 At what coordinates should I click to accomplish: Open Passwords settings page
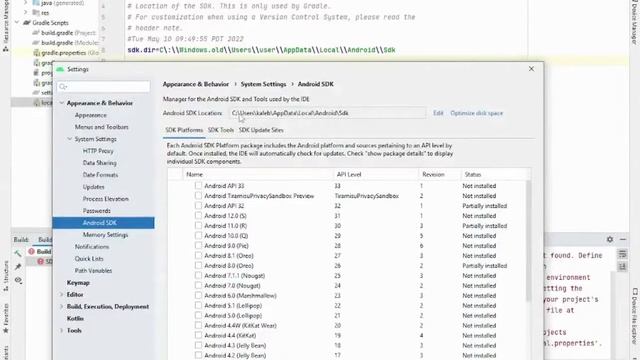click(x=97, y=211)
